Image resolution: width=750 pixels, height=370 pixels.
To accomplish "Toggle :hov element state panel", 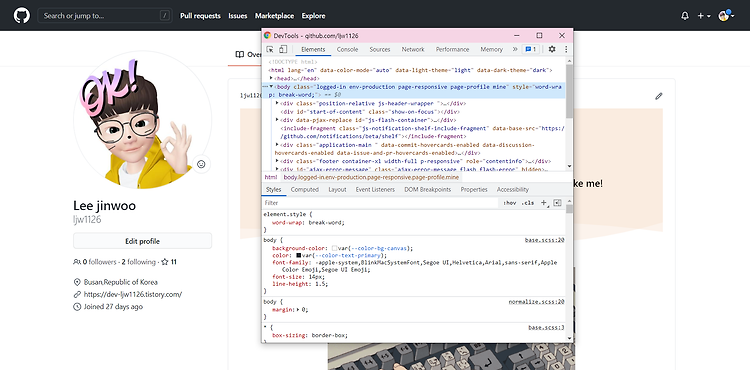I will coord(509,203).
